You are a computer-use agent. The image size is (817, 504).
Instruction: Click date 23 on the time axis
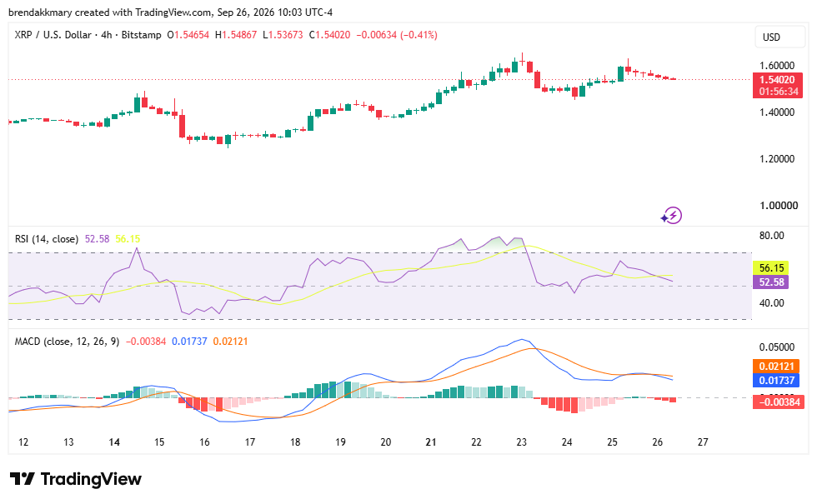(522, 442)
